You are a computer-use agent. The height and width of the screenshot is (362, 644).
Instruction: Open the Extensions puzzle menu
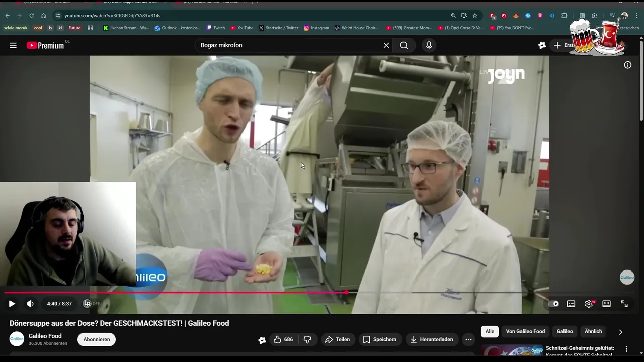coord(564,16)
